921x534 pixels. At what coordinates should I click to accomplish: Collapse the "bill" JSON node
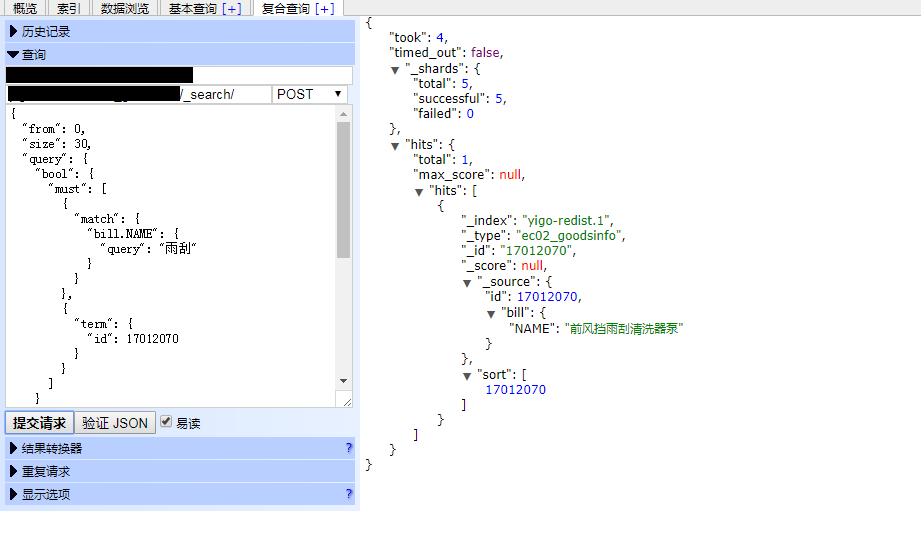492,314
